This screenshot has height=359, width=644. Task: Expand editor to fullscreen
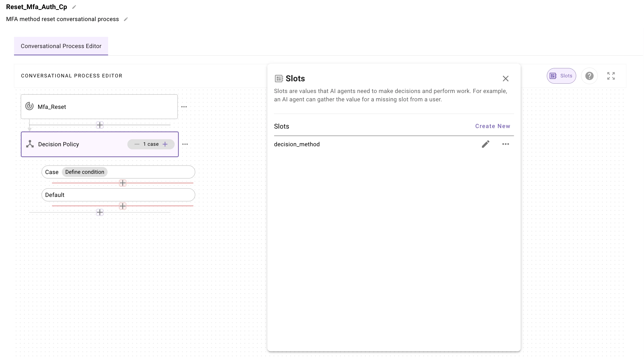(x=611, y=76)
